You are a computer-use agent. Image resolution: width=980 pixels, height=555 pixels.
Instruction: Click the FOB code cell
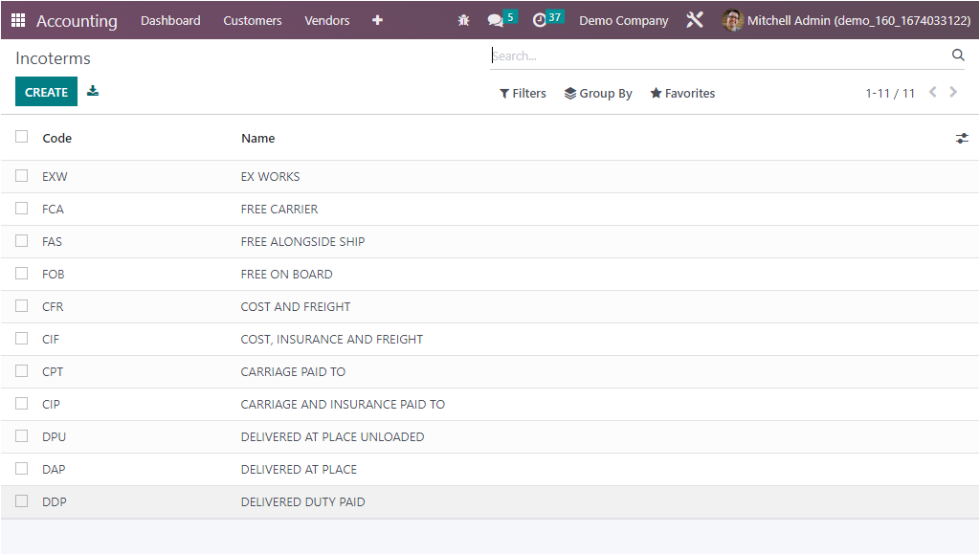tap(54, 275)
